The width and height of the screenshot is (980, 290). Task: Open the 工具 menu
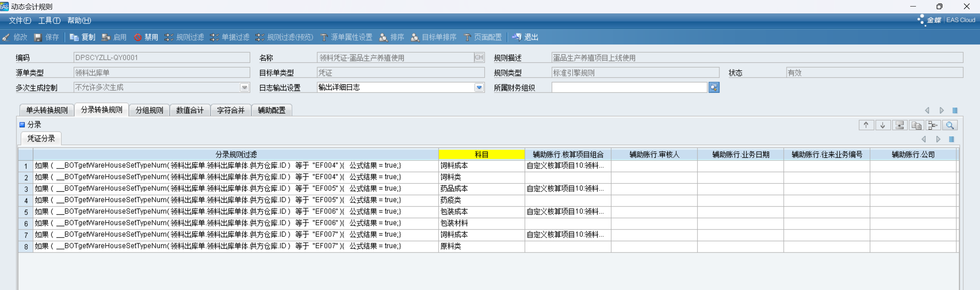(x=49, y=20)
